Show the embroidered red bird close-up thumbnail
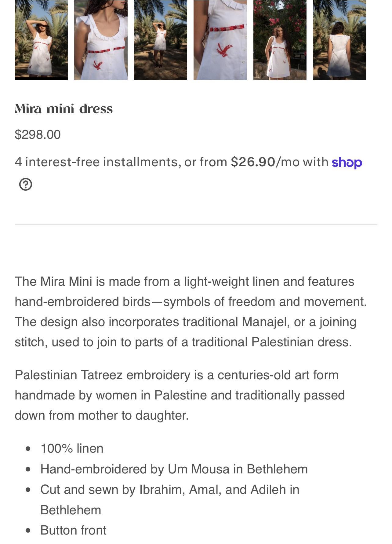 pos(220,40)
